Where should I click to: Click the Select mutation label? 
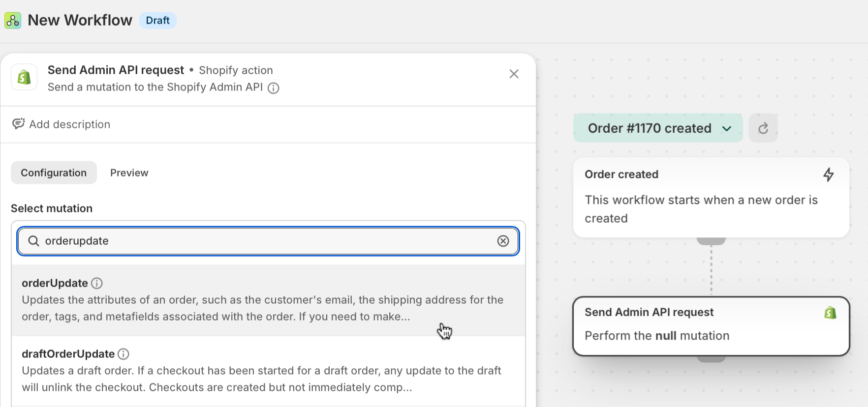point(52,208)
